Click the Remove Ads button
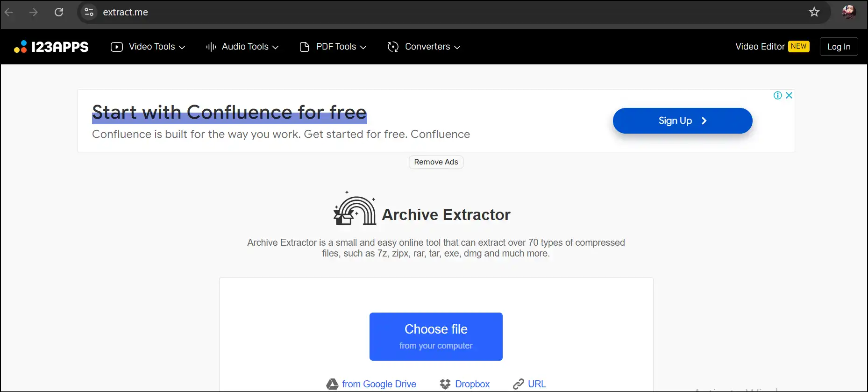Screen dimensions: 868x392 pos(436,162)
